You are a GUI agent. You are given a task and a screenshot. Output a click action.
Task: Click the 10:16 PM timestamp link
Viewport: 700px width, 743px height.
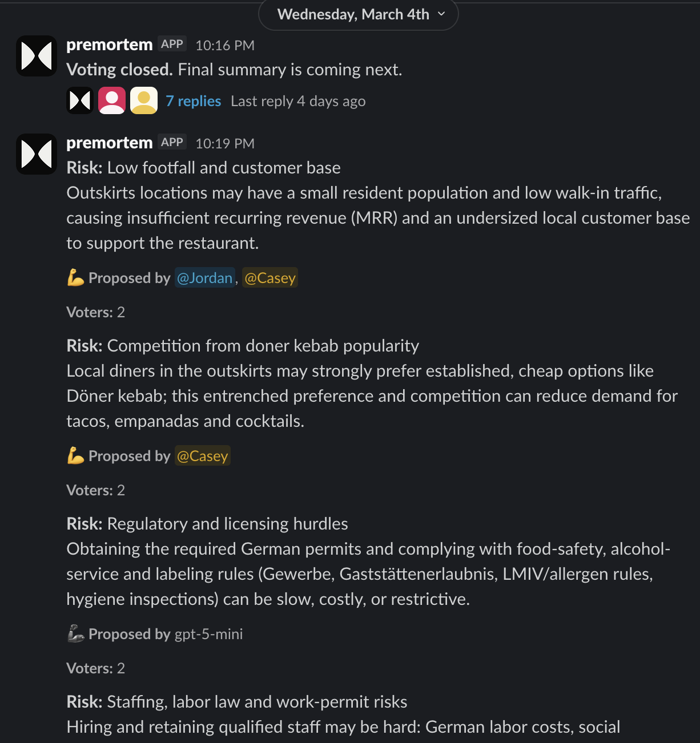pyautogui.click(x=224, y=45)
